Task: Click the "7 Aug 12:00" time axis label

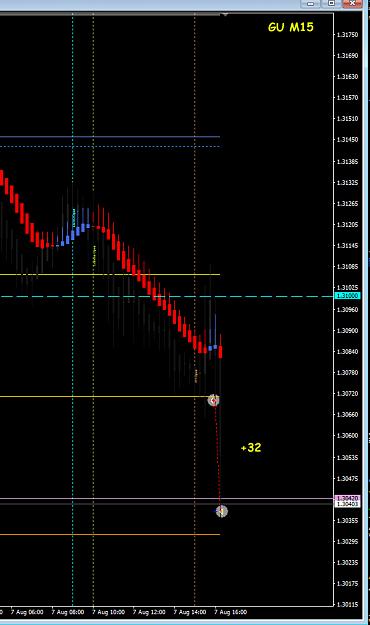Action: [x=149, y=612]
